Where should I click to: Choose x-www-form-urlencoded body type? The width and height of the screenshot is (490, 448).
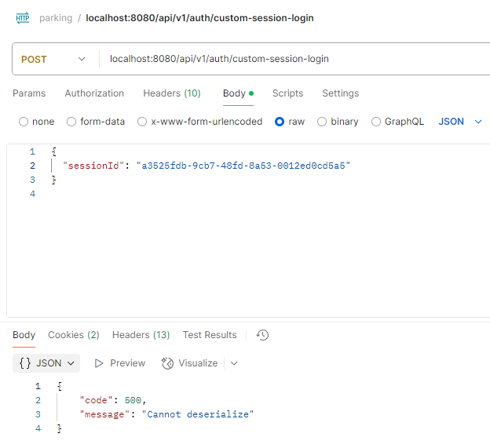click(x=199, y=122)
